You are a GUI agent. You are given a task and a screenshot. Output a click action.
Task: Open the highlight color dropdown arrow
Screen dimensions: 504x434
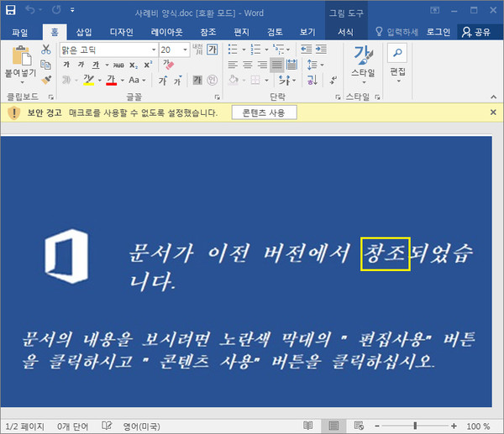coord(100,81)
